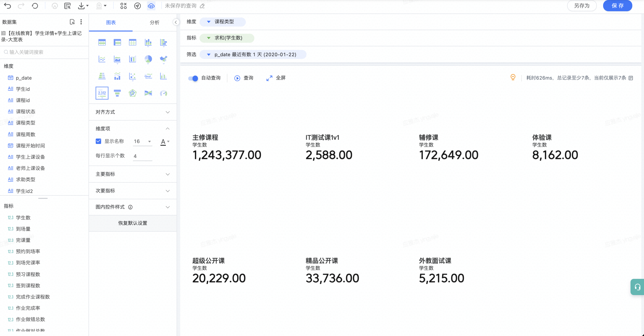Image resolution: width=644 pixels, height=336 pixels.
Task: Select the area chart type
Action: (117, 59)
